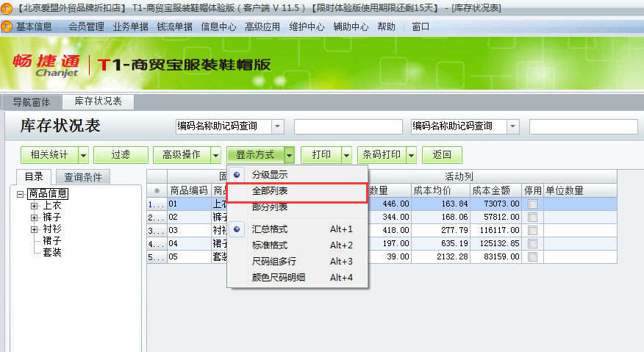Click the 相关统计 button
This screenshot has height=352, width=644.
[49, 155]
